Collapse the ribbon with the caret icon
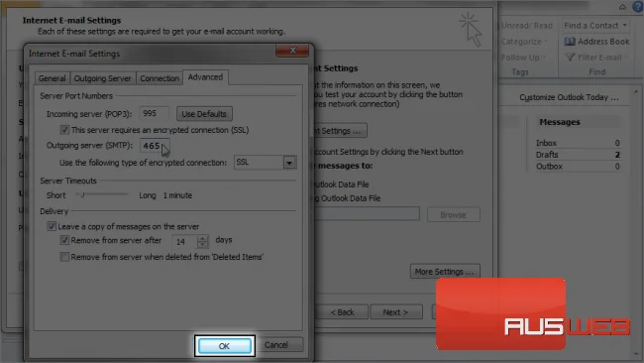Image resolution: width=644 pixels, height=363 pixels. click(622, 7)
